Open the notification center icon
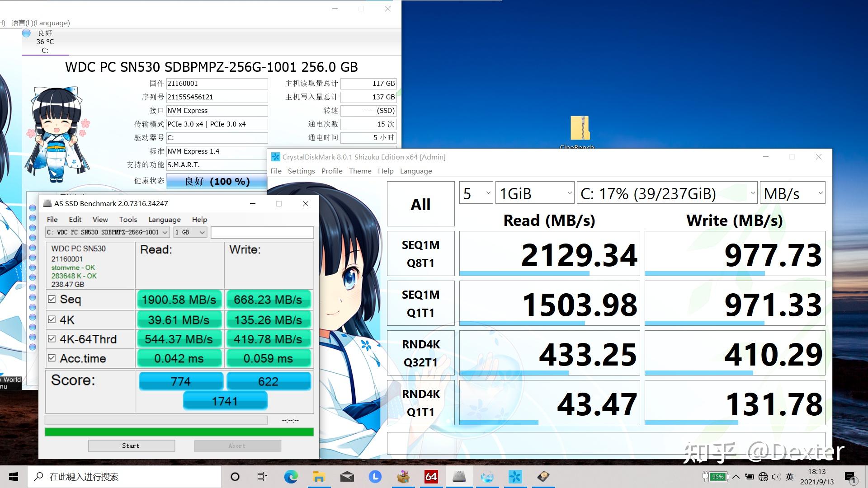The image size is (868, 488). [x=850, y=477]
